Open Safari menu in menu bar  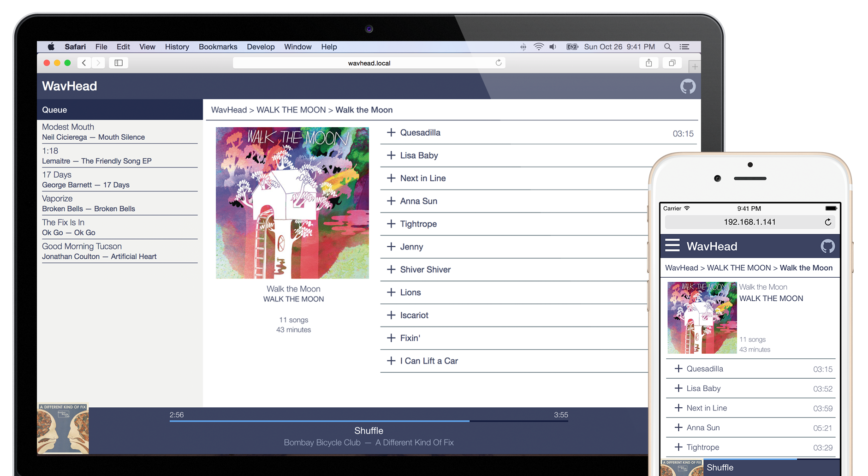pos(75,47)
